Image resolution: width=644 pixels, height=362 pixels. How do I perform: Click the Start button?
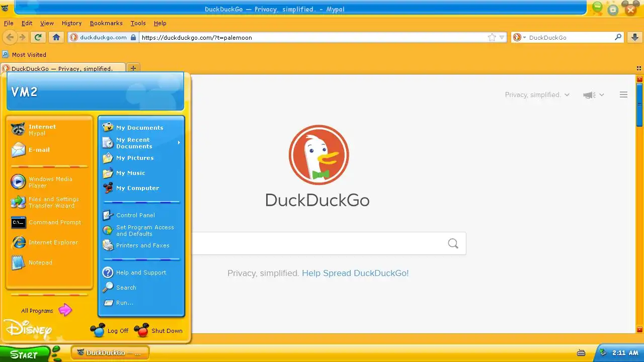[x=25, y=354]
